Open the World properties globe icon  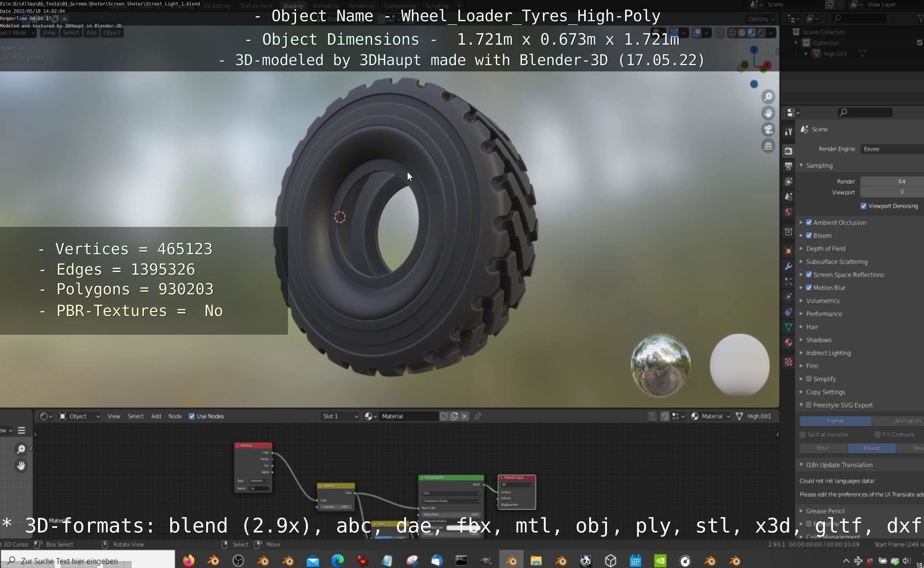(x=788, y=212)
